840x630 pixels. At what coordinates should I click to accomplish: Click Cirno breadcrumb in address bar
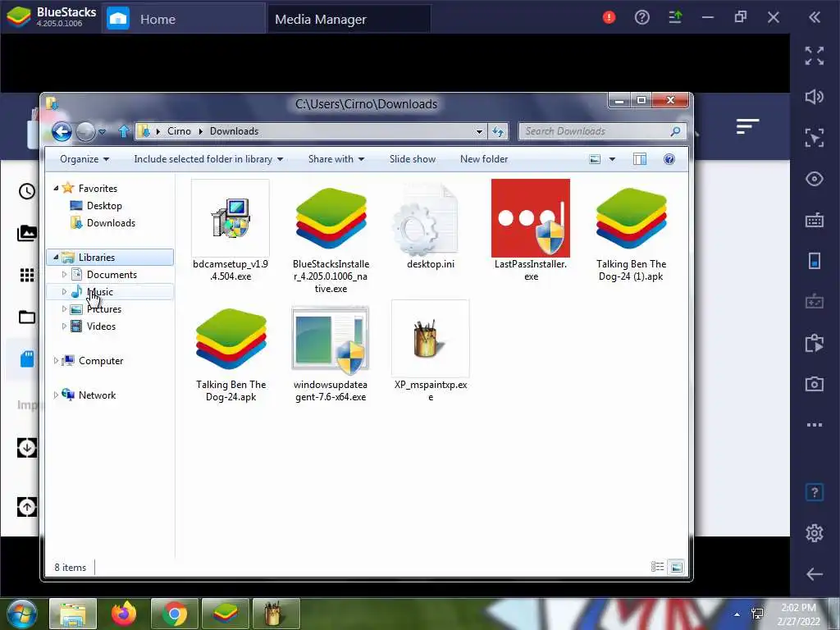coord(179,131)
